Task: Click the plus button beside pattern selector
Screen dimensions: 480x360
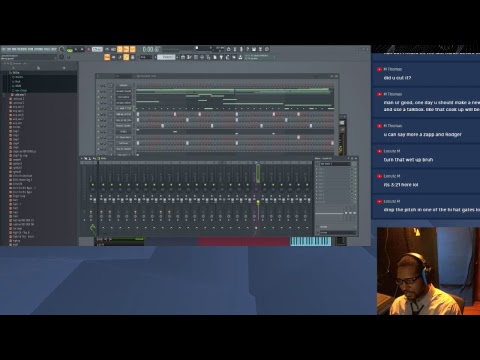Action: pyautogui.click(x=177, y=57)
